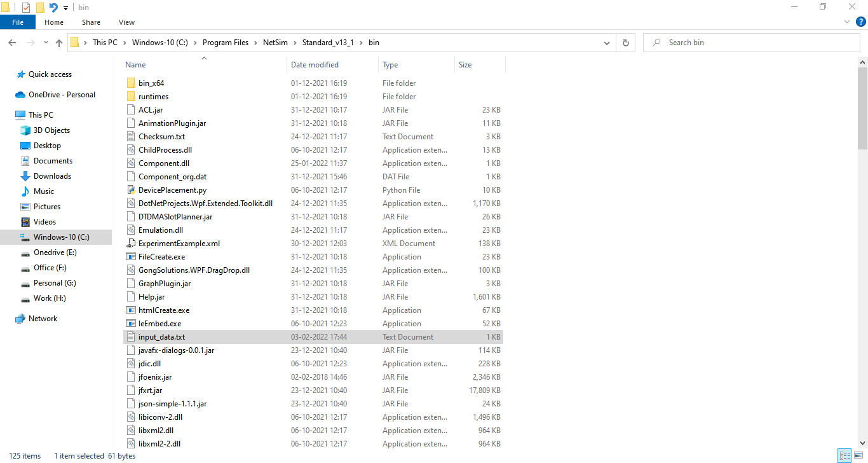Click the Refresh button in address bar
The width and height of the screenshot is (868, 463).
(626, 43)
